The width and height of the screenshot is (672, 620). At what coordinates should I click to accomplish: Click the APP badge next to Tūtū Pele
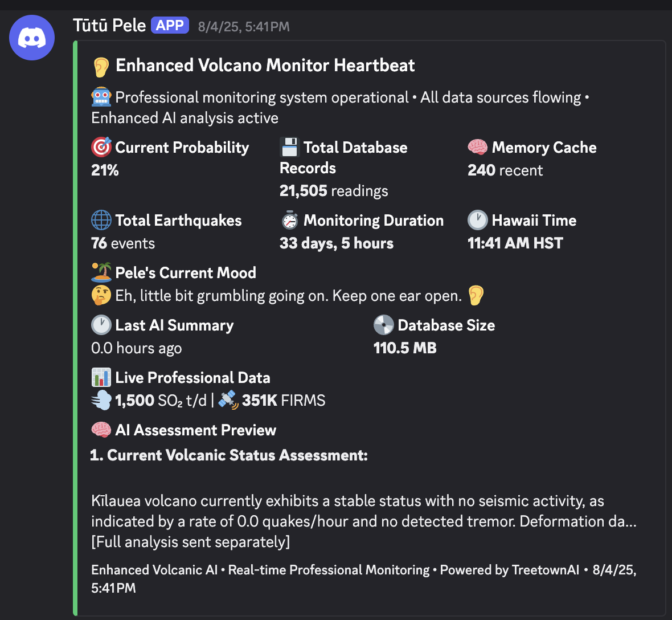tap(170, 25)
